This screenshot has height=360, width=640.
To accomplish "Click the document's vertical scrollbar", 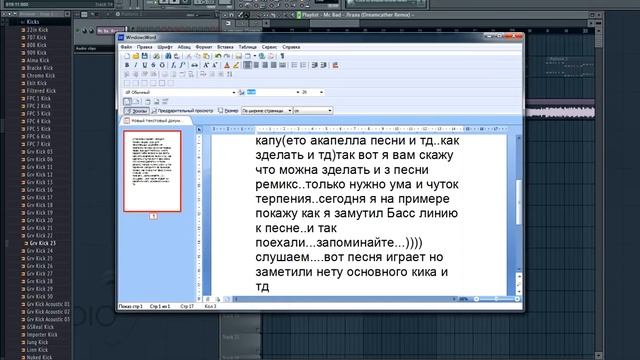I will pyautogui.click(x=519, y=202).
